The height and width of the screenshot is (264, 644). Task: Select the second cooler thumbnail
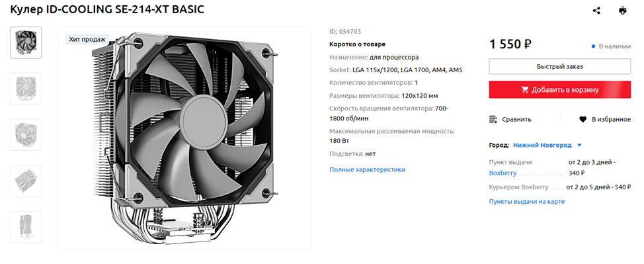(26, 89)
